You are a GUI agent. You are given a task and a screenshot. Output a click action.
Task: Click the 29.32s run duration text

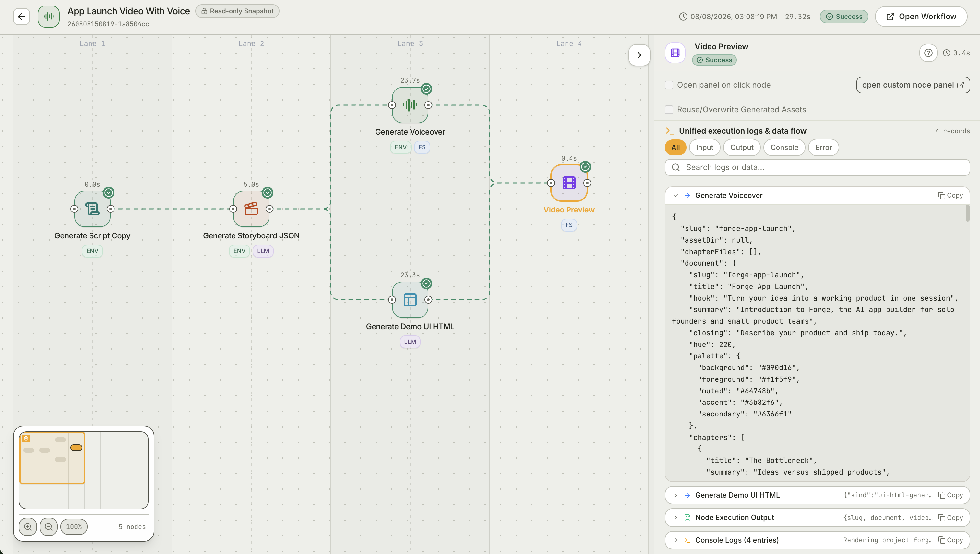coord(798,17)
